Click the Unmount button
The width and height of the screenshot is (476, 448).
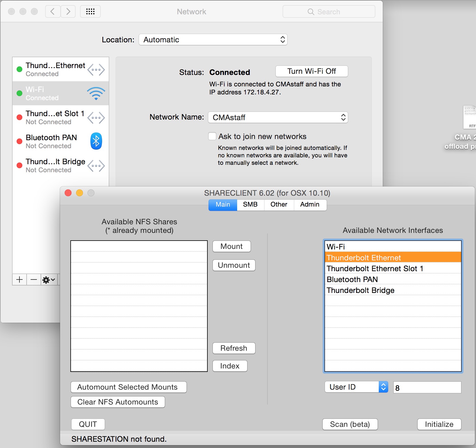click(x=234, y=265)
